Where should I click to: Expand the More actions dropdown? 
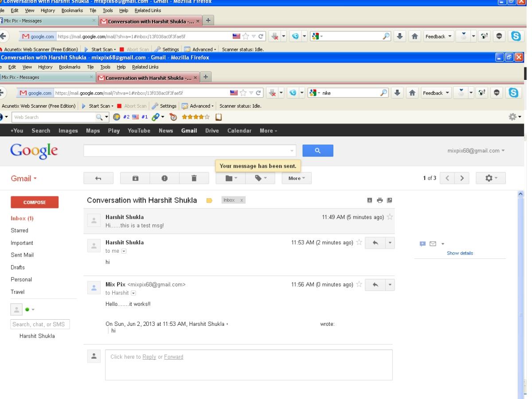297,178
